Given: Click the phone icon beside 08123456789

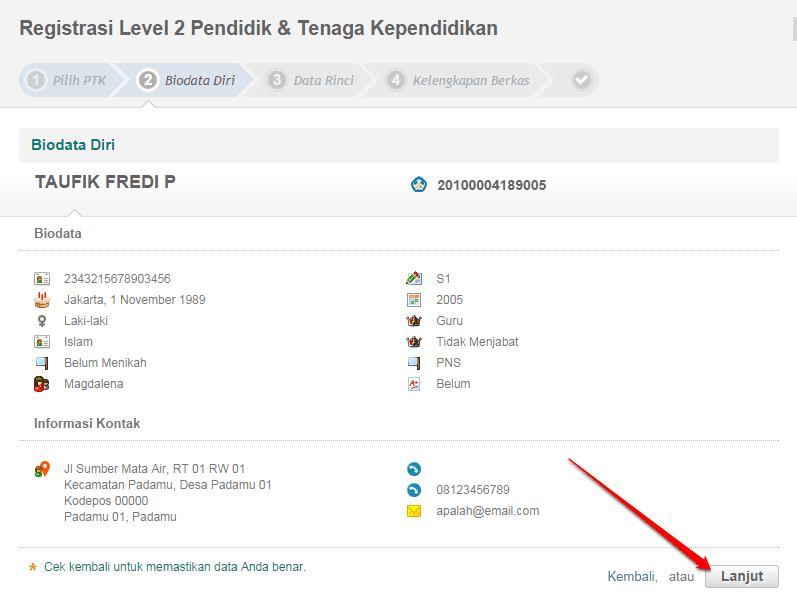Looking at the screenshot, I should (414, 490).
